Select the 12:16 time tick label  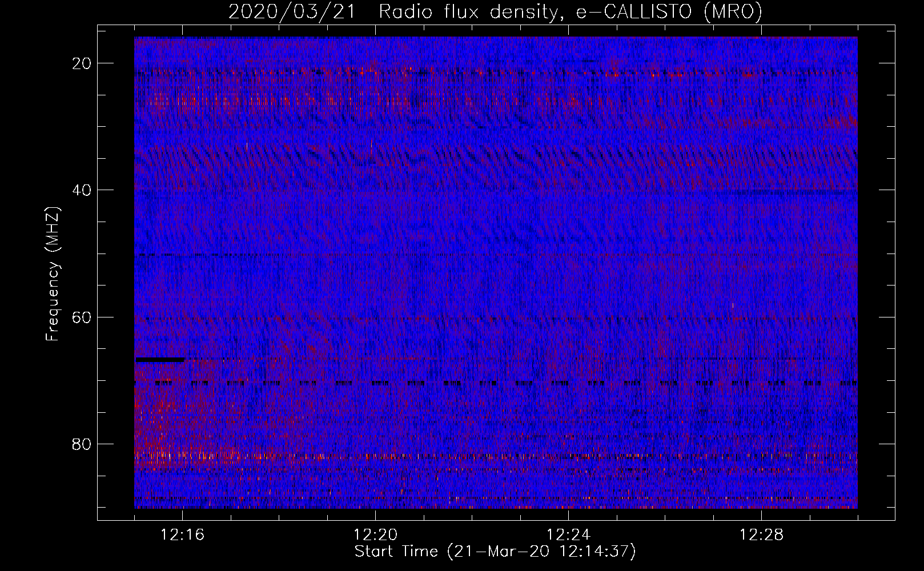point(183,535)
